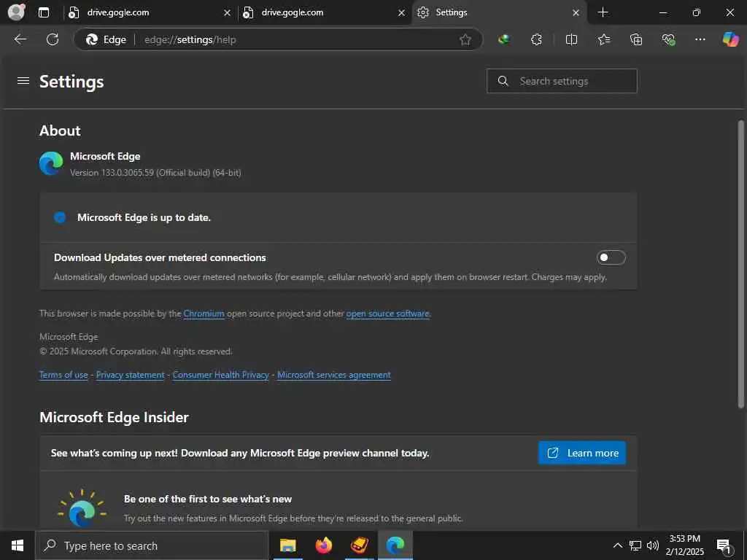Viewport: 747px width, 560px height.
Task: Close the first drive.gogle.com tab
Action: click(228, 13)
